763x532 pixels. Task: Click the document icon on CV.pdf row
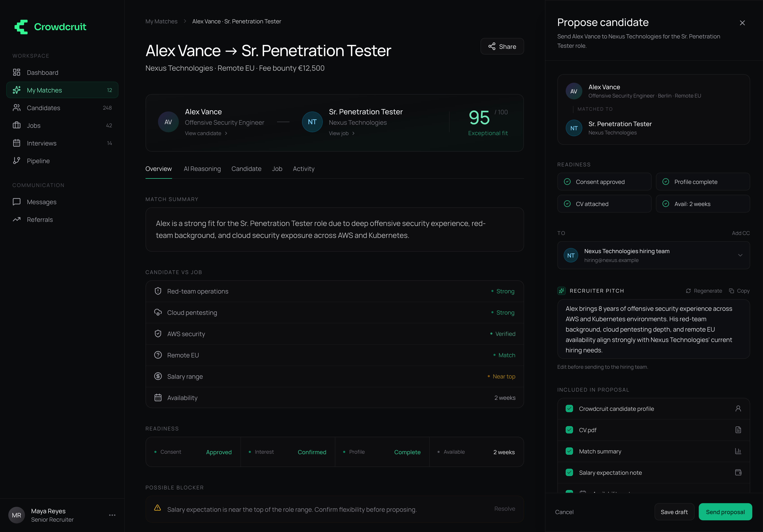coord(738,430)
